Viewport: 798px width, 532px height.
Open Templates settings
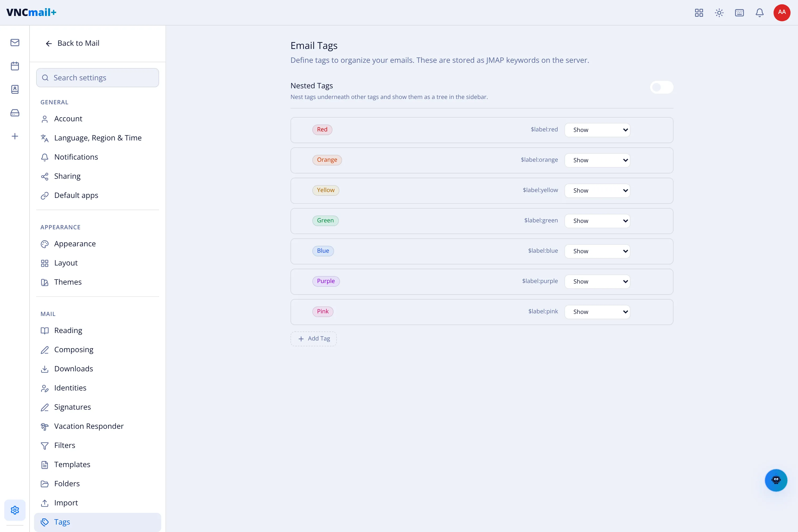pyautogui.click(x=97, y=464)
